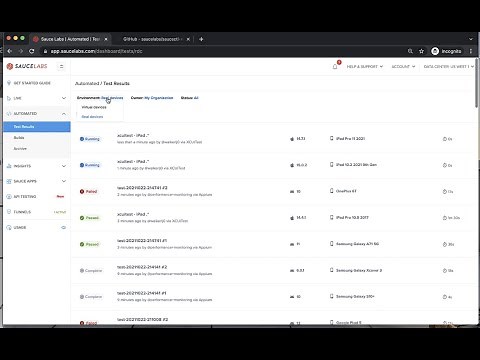This screenshot has height=360, width=480.
Task: Bookmark this page with the star icon
Action: (422, 51)
